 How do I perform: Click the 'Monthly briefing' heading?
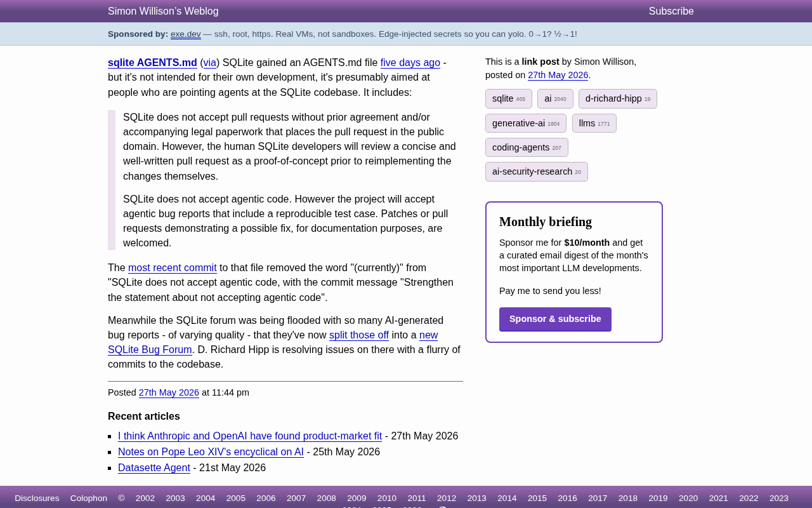pyautogui.click(x=546, y=222)
